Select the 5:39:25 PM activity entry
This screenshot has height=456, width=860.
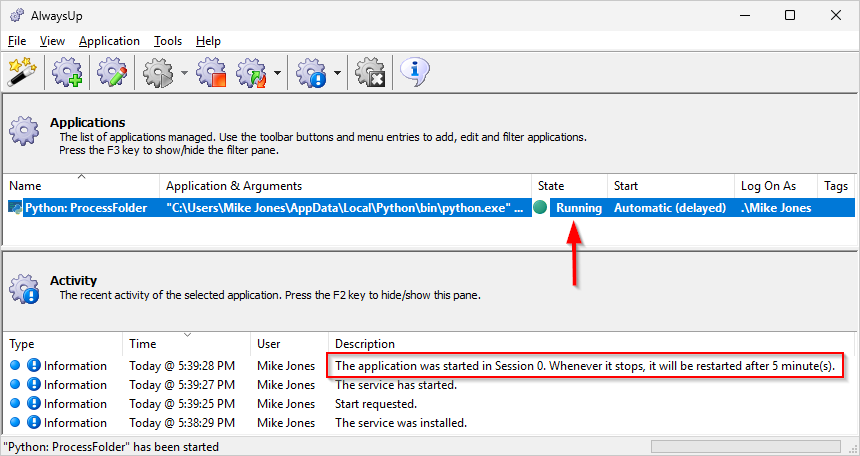(429, 404)
